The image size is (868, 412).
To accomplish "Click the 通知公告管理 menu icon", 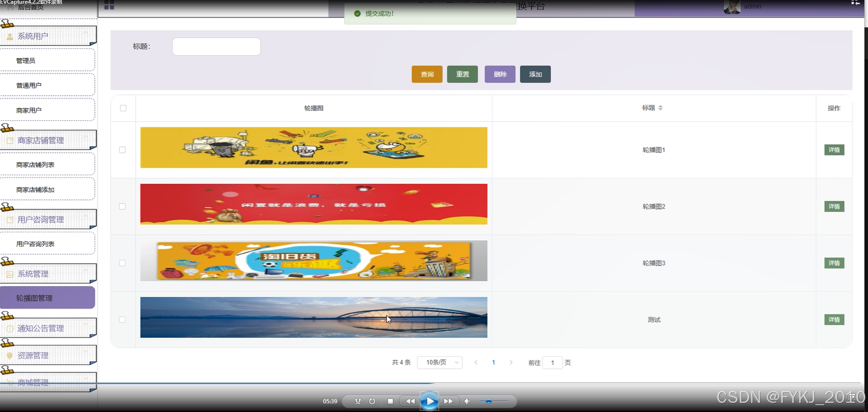I will pyautogui.click(x=10, y=329).
